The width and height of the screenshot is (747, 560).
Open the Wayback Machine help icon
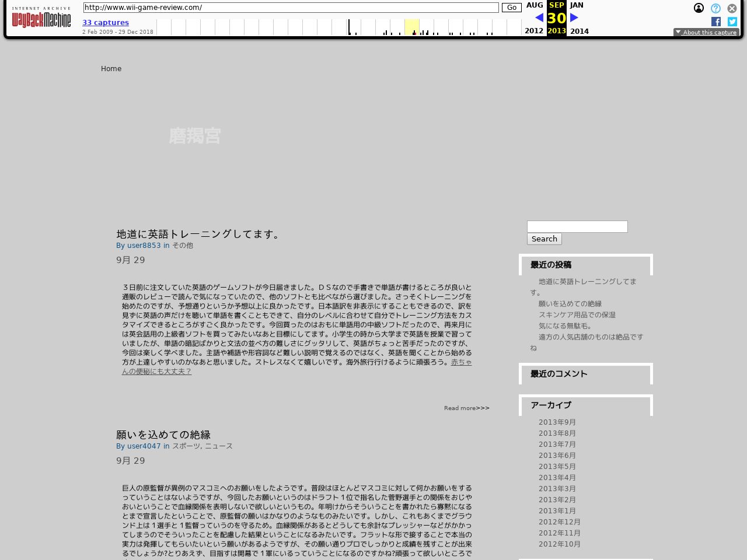point(715,8)
